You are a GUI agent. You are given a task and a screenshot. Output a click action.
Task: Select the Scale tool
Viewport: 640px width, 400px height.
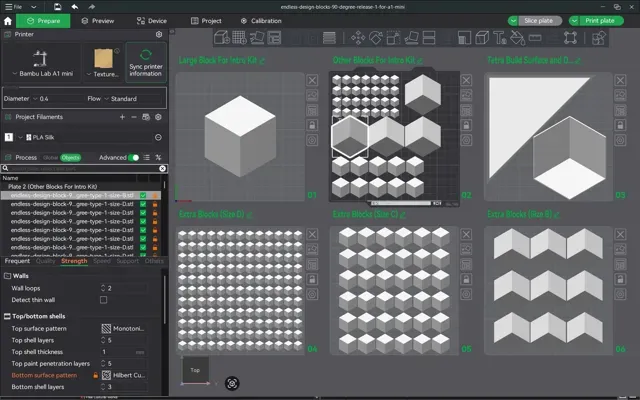[x=393, y=38]
